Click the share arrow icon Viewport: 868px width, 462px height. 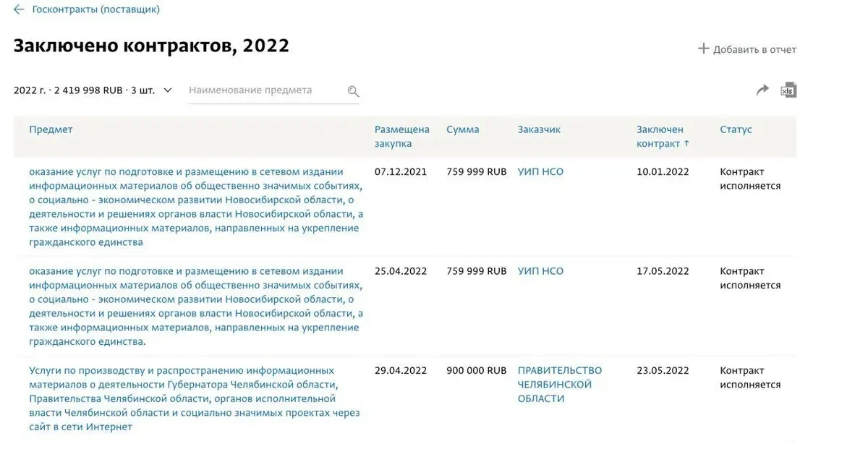pyautogui.click(x=762, y=90)
